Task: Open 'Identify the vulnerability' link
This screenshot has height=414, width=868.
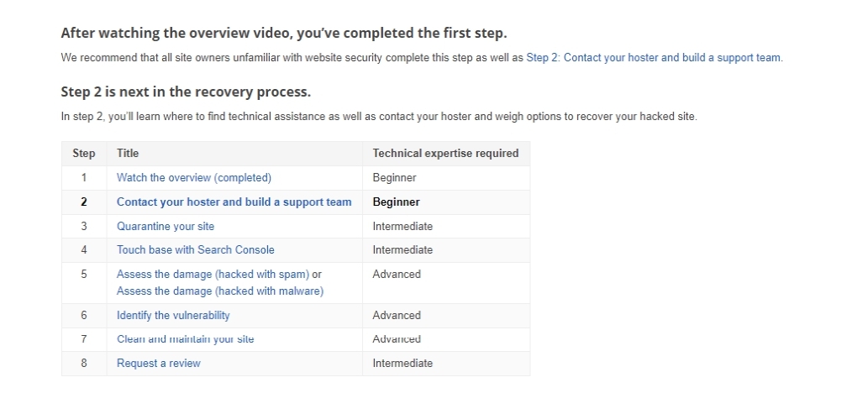Action: point(173,316)
